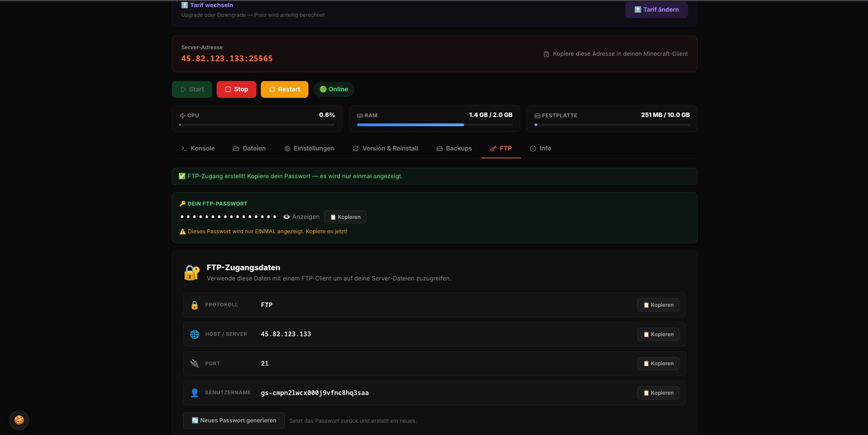Open the cookie settings icon
868x435 pixels.
click(x=19, y=420)
